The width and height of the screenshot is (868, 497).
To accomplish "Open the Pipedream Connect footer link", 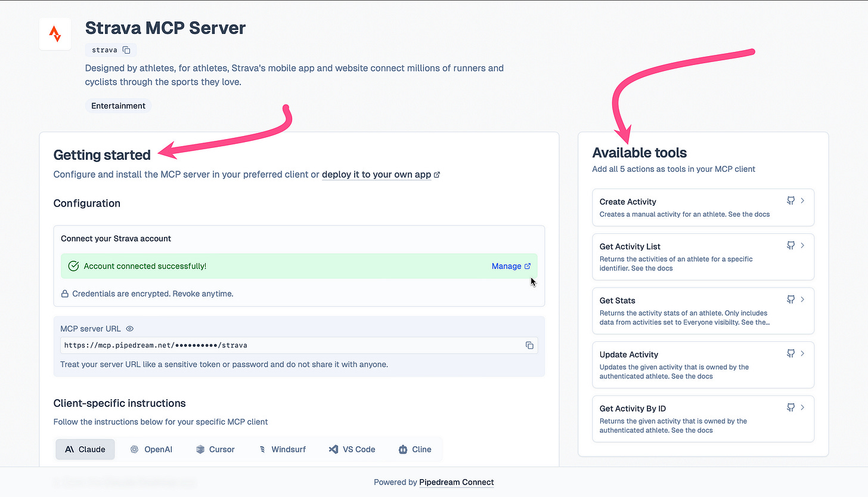I will click(x=457, y=482).
